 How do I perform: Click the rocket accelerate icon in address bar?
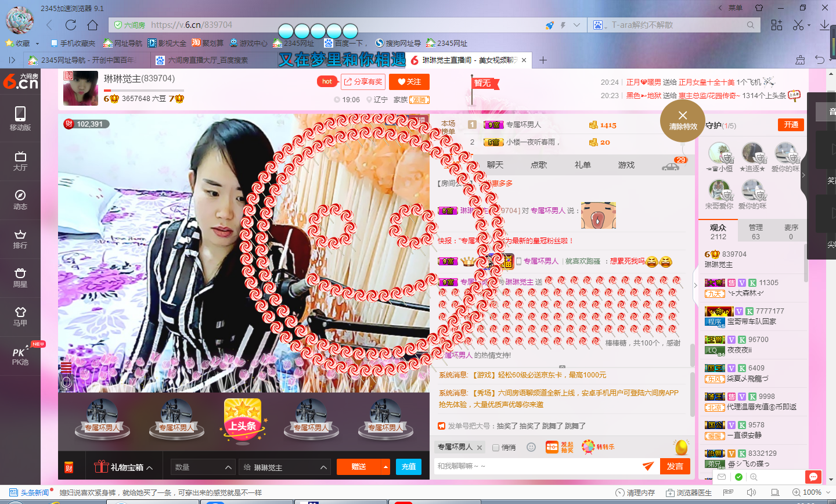coord(549,25)
